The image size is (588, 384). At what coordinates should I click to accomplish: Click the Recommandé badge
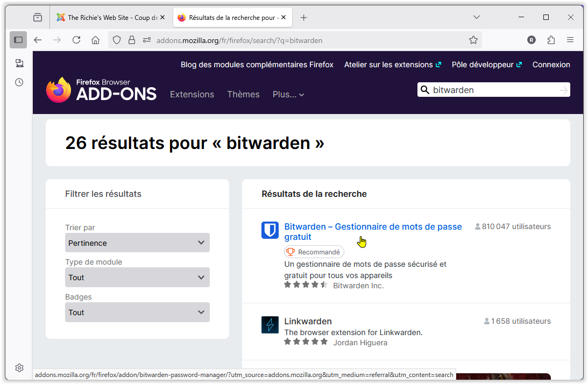tap(314, 252)
